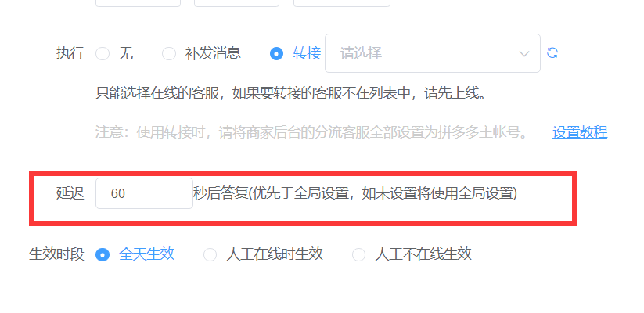The width and height of the screenshot is (644, 313).
Task: Focus the 延迟 seconds field showing 60
Action: pyautogui.click(x=144, y=193)
